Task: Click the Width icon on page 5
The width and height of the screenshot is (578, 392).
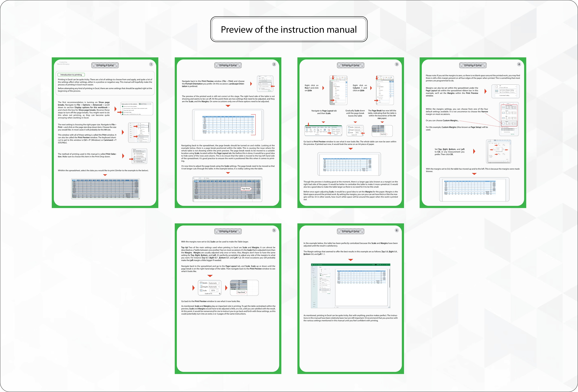Action: 201,283
